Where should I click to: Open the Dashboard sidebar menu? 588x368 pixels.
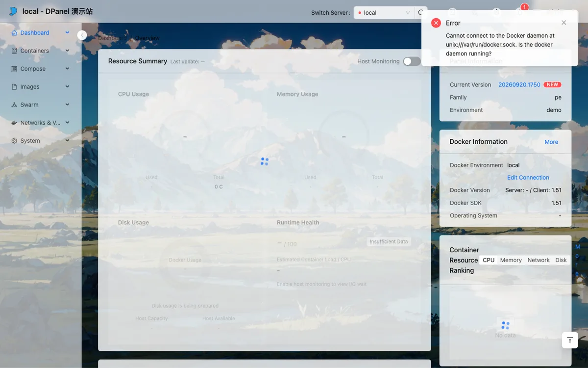click(x=41, y=33)
